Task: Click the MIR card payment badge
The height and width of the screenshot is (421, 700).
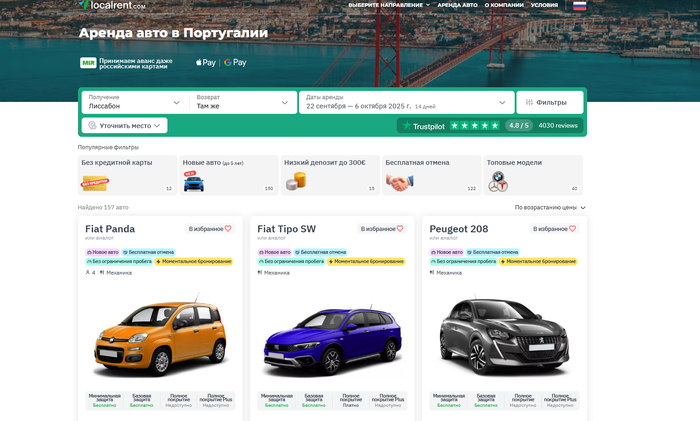Action: (x=88, y=62)
